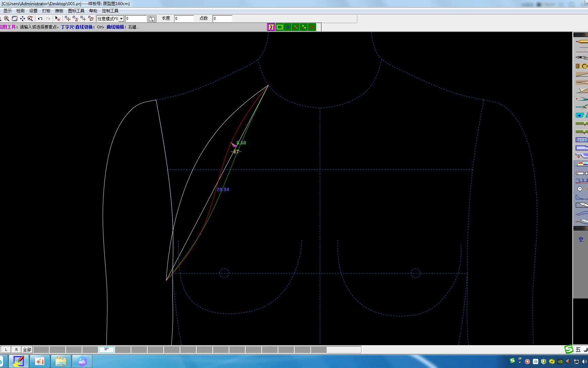The height and width of the screenshot is (368, 588).
Task: Select the button placement tool
Action: point(582,66)
